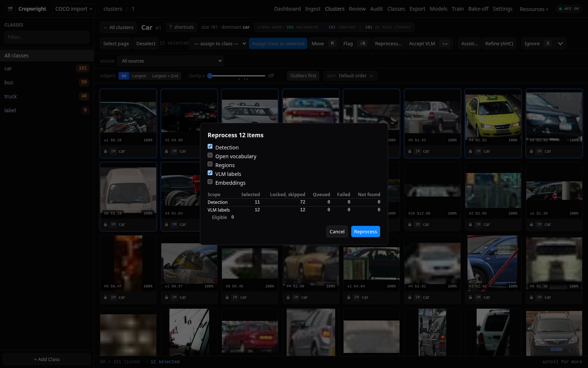Uncheck the Detection checkbox
This screenshot has width=588, height=368.
[210, 146]
